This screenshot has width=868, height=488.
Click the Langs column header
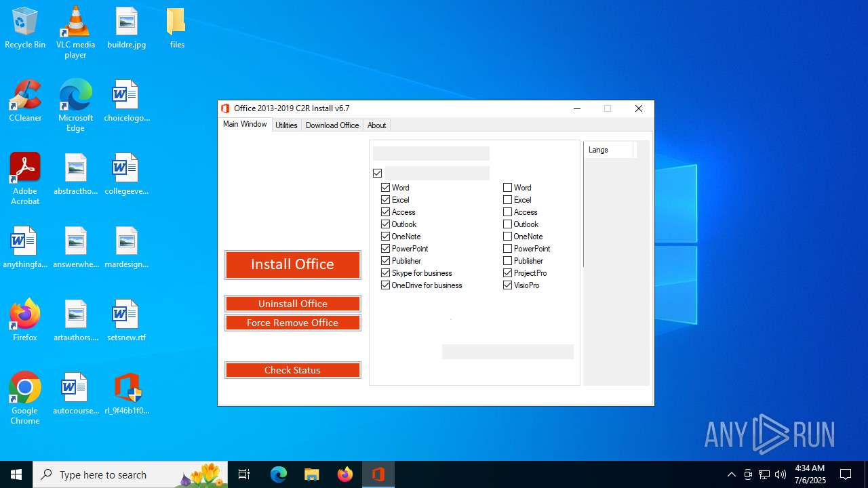tap(608, 150)
